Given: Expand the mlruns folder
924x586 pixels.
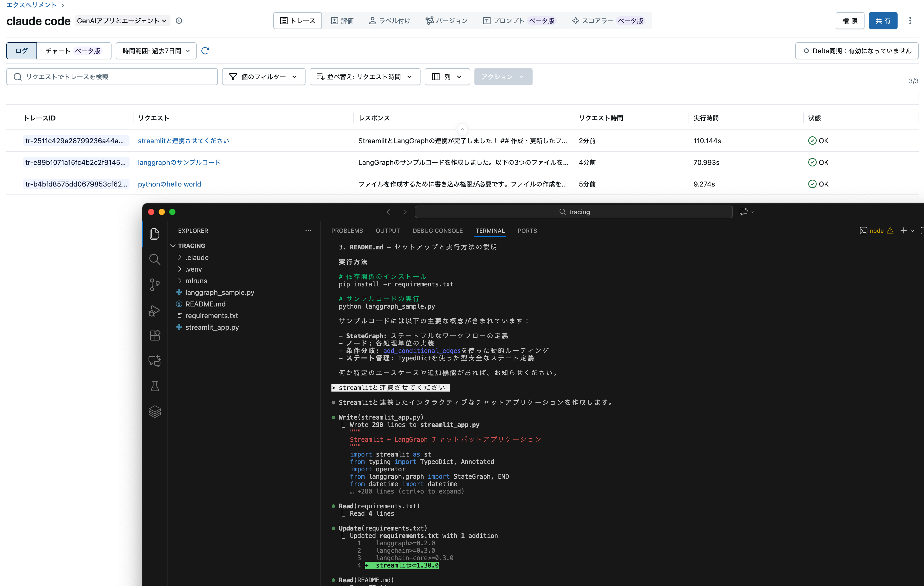Looking at the screenshot, I should tap(196, 281).
